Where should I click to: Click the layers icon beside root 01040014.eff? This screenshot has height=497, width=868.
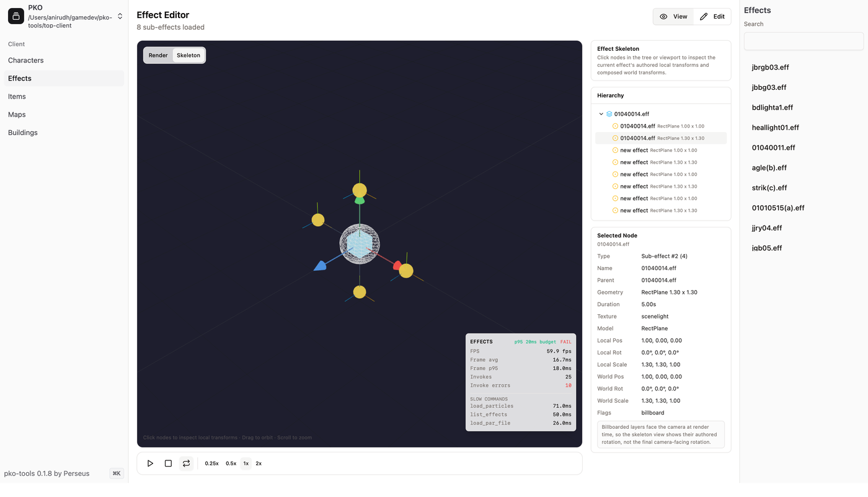609,114
